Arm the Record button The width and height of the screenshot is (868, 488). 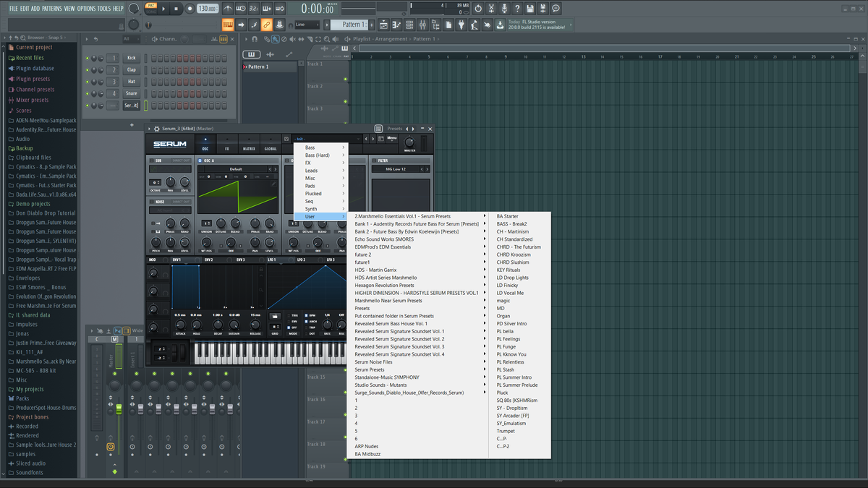[190, 9]
